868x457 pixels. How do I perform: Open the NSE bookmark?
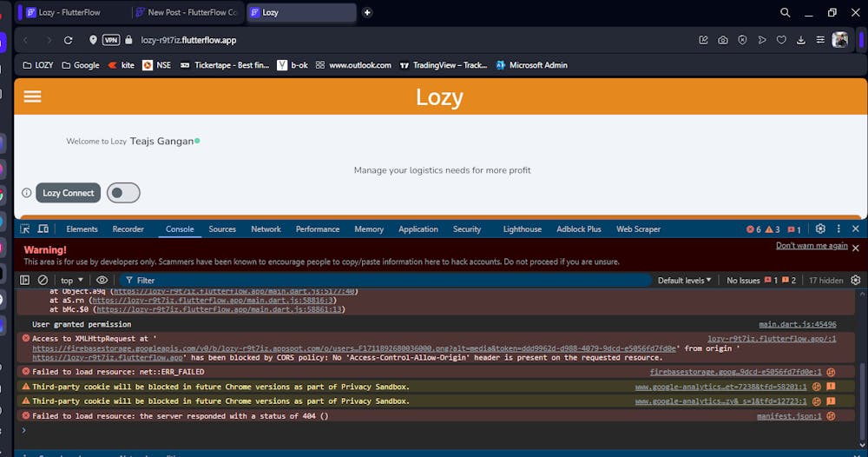(156, 65)
